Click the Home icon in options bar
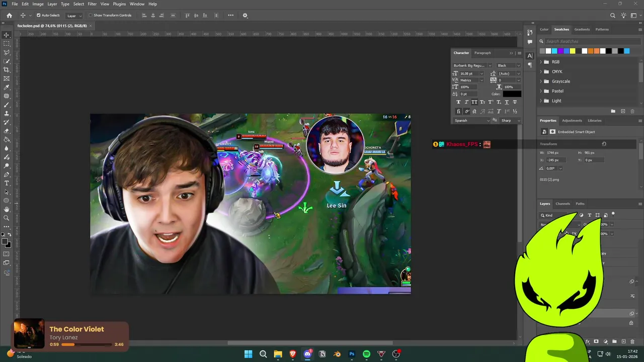 (x=9, y=15)
